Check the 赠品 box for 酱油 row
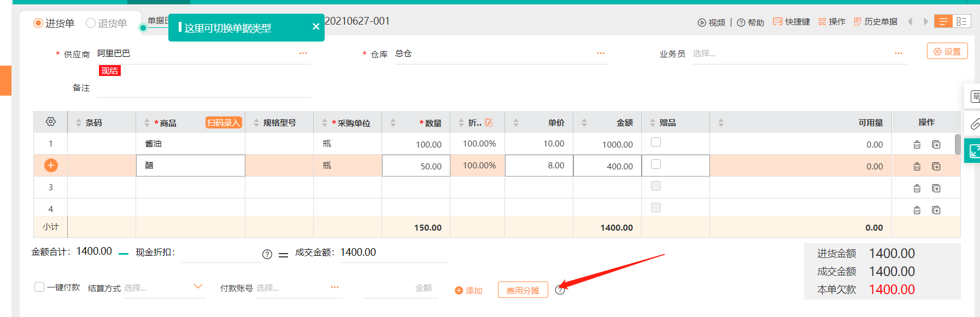The width and height of the screenshot is (980, 317). [656, 143]
